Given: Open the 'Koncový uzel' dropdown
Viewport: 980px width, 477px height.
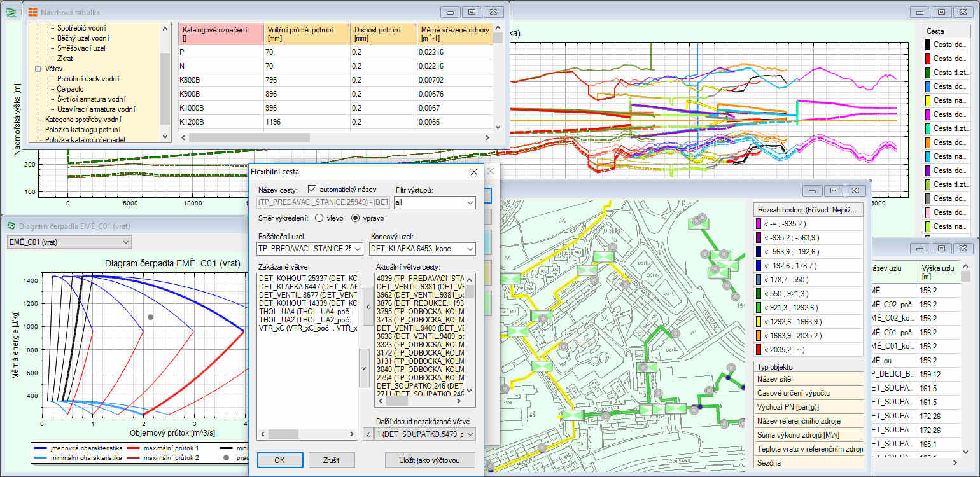Looking at the screenshot, I should [x=470, y=249].
